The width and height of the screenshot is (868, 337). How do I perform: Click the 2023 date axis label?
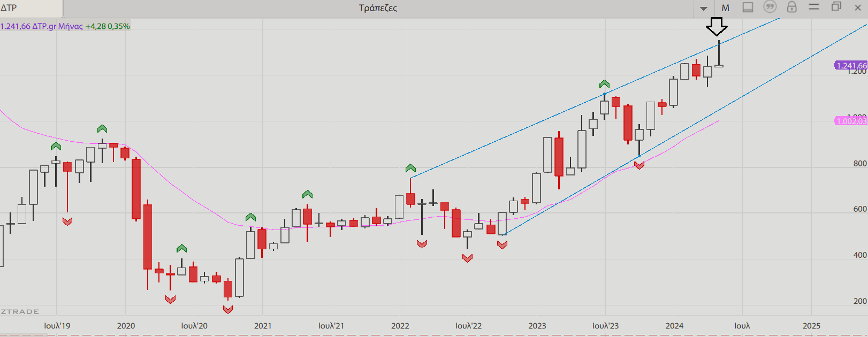click(x=537, y=326)
